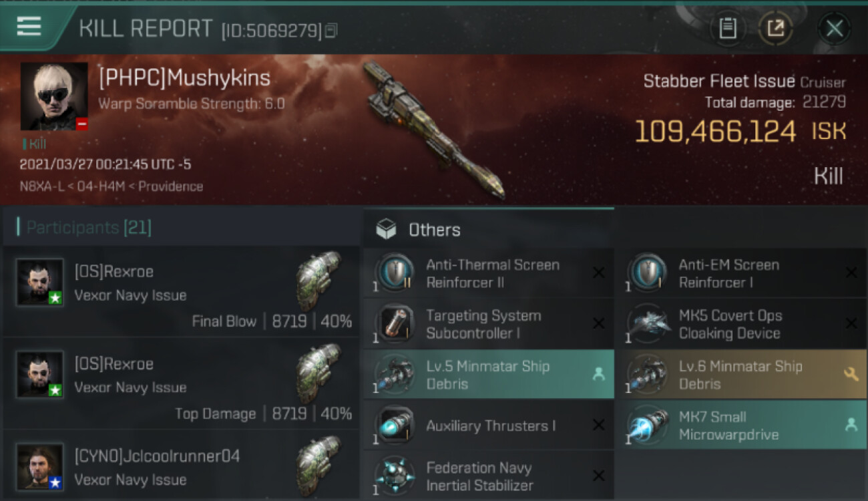Click the share export icon

coord(775,28)
